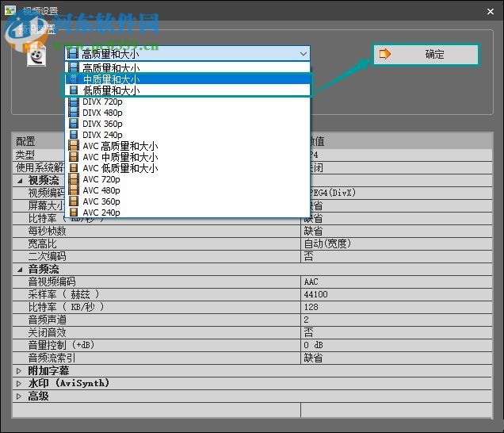
Task: Select the AVC 360p preset
Action: point(187,201)
